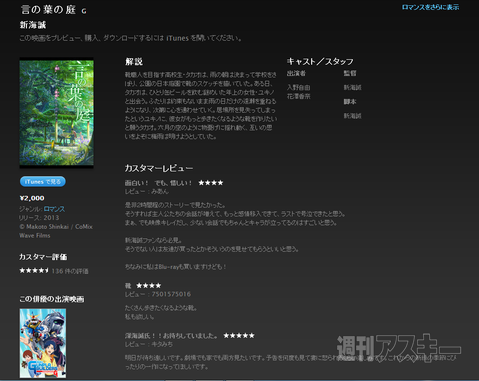This screenshot has height=381, width=479.
Task: Click reviewer line 'レビュー : キタみち'
Action: click(x=149, y=344)
